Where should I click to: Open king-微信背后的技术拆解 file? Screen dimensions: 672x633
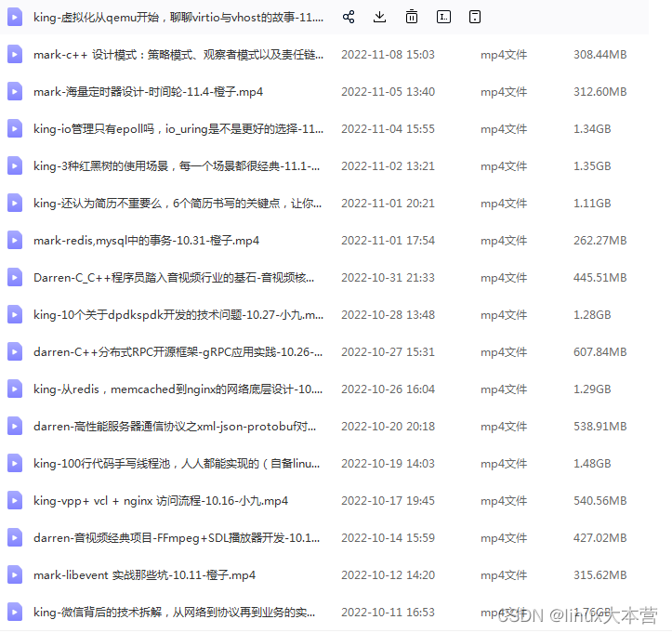[x=174, y=612]
